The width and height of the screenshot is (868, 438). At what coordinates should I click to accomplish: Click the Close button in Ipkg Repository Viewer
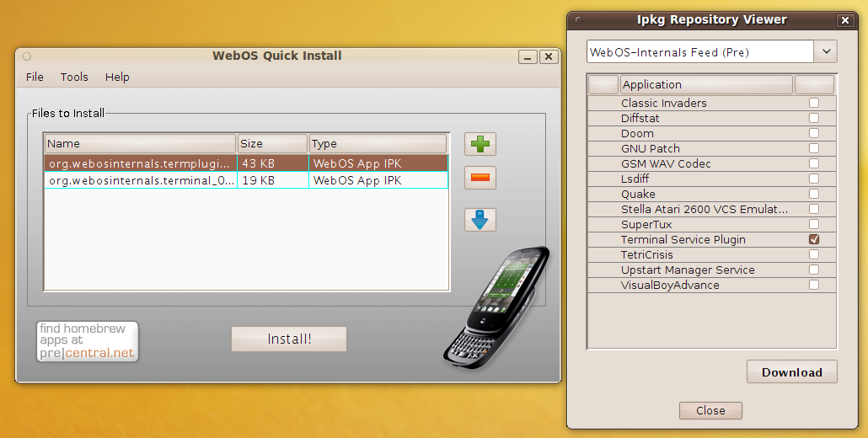coord(710,410)
